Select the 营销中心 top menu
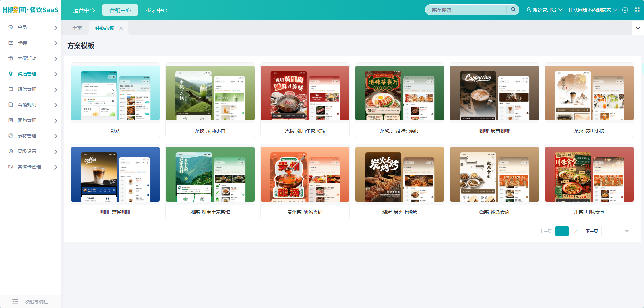The image size is (644, 308). [120, 10]
